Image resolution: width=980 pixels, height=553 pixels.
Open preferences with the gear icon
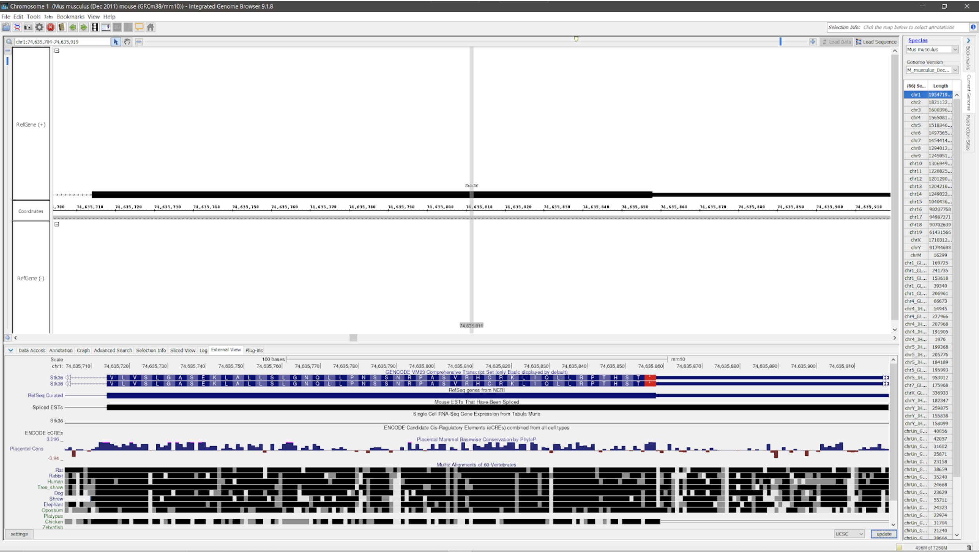[39, 27]
